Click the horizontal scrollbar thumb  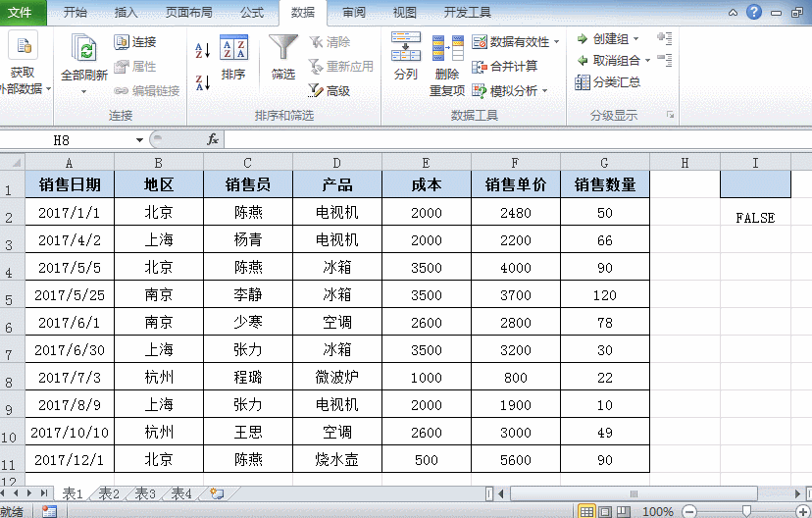pyautogui.click(x=634, y=493)
